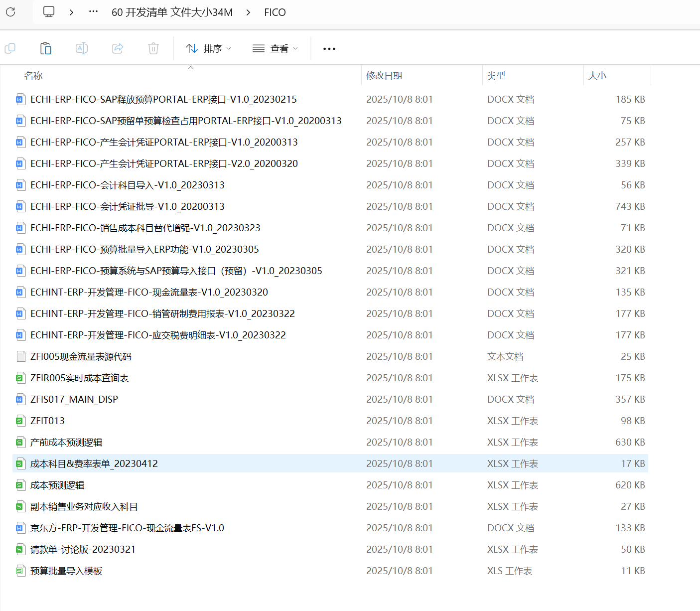This screenshot has height=611, width=700.
Task: Expand the breadcrumb chevron before FICO
Action: pos(248,12)
